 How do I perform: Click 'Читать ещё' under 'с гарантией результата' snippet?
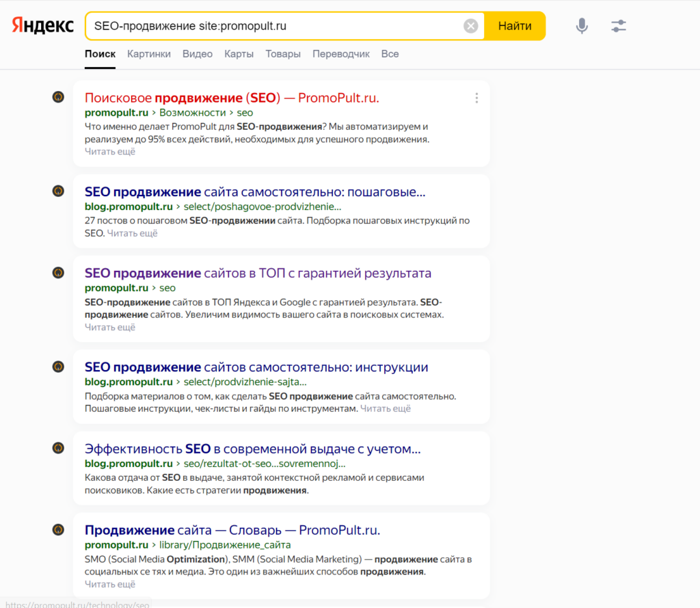pos(110,327)
